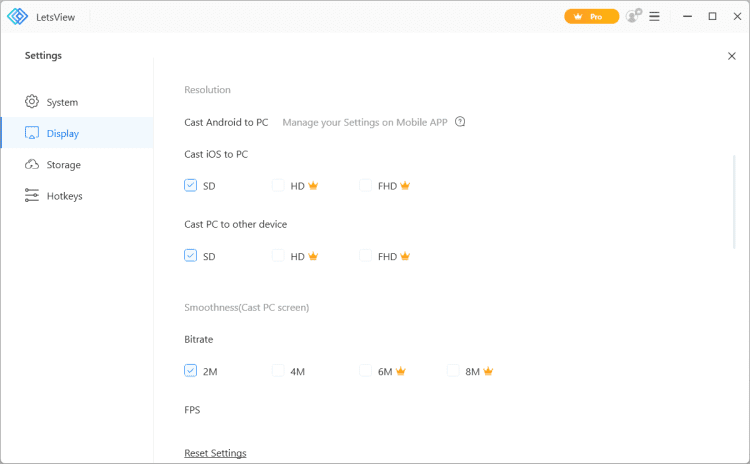Enable the 6M bitrate option
Viewport: 750px width, 464px height.
pyautogui.click(x=365, y=371)
